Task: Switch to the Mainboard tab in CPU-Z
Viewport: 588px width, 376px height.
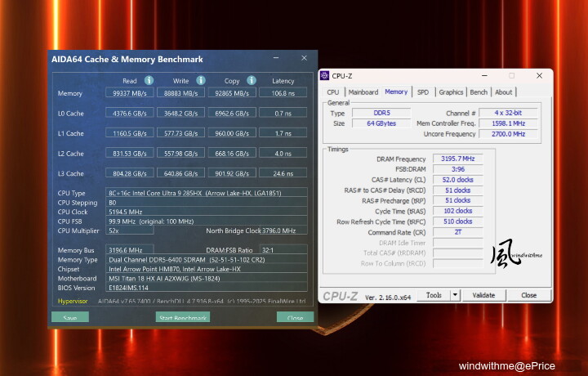Action: (x=363, y=92)
